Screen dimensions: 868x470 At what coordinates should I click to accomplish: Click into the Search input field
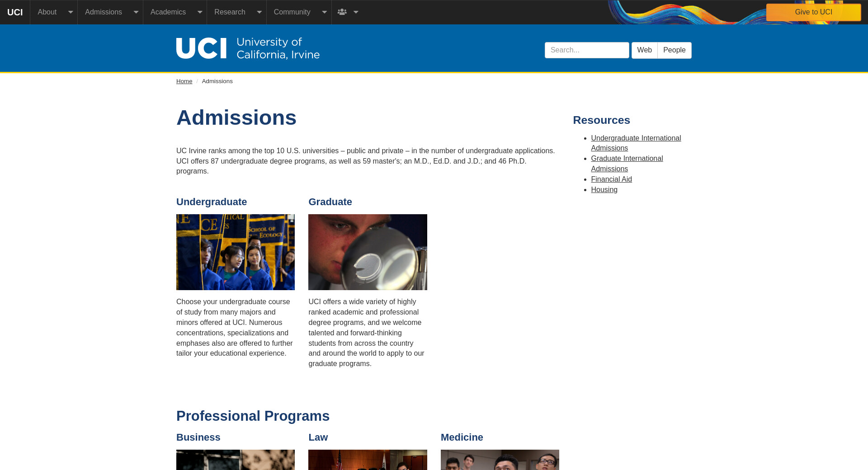point(586,50)
